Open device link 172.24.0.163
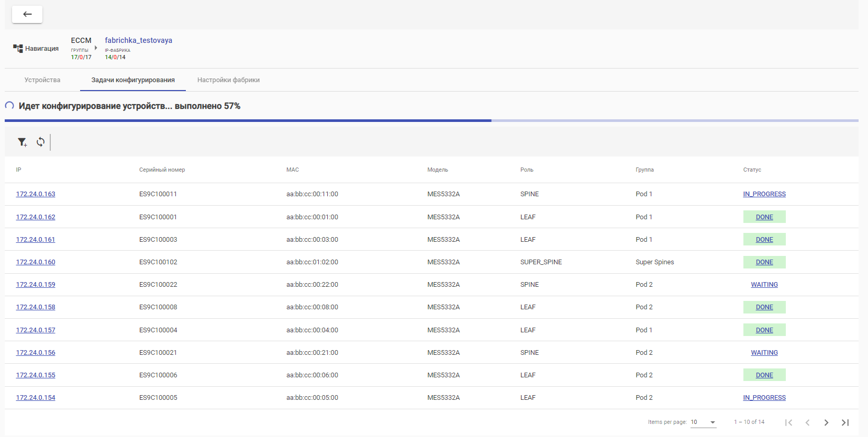The width and height of the screenshot is (868, 437). coord(36,194)
